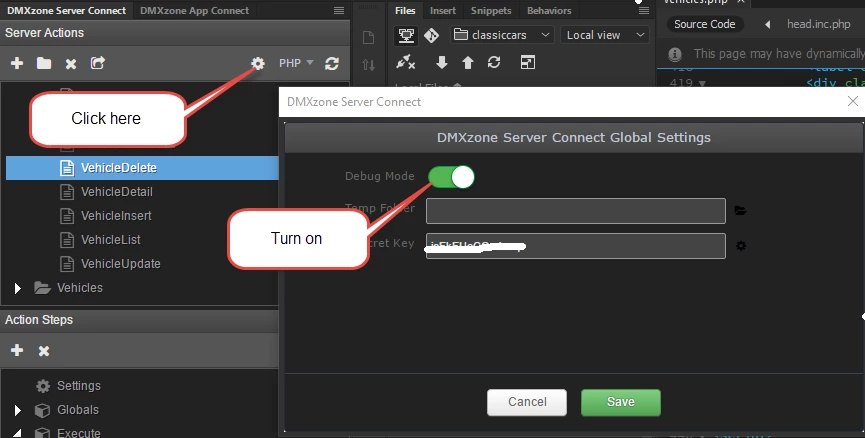
Task: Click the info icon in the notification bar
Action: point(674,54)
